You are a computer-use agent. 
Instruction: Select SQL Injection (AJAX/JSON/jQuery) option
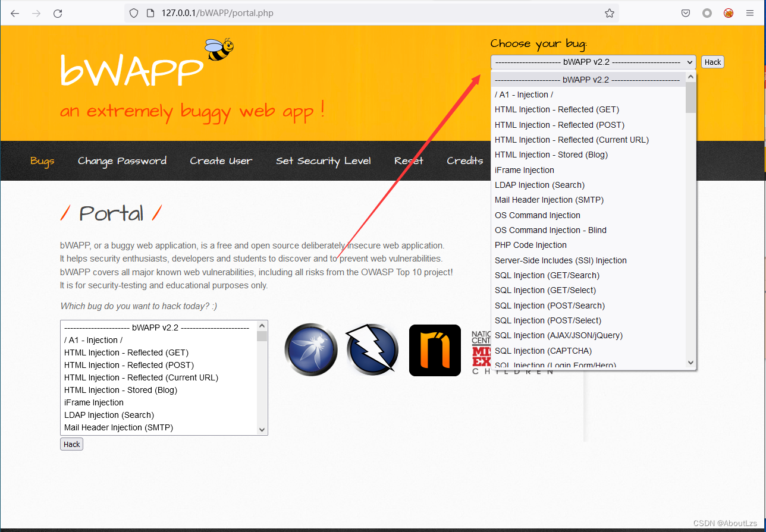[x=588, y=335]
